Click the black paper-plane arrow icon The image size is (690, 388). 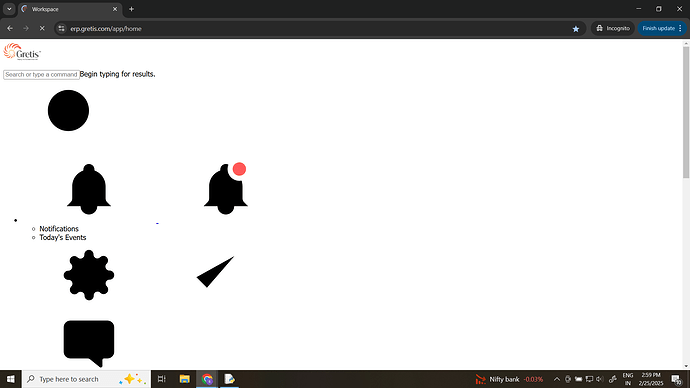coord(215,272)
